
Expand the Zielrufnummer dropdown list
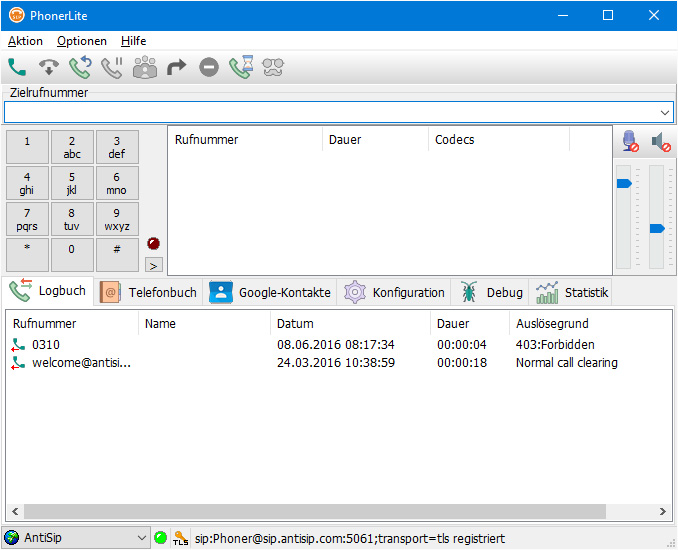665,112
